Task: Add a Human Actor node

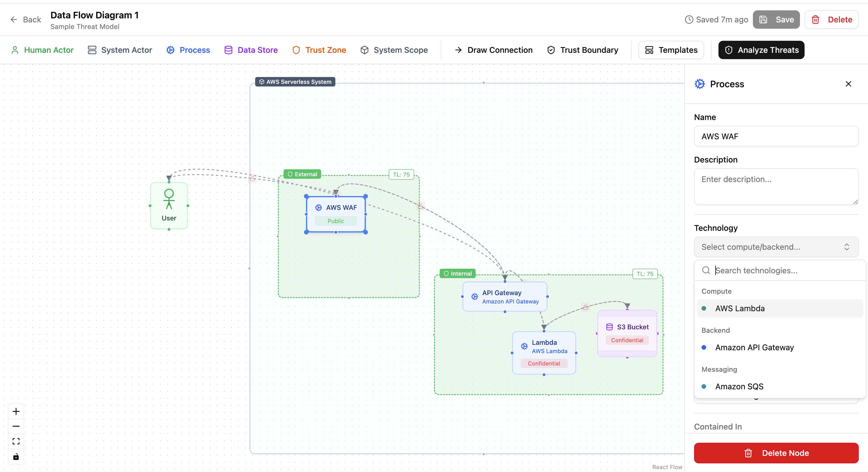Action: (42, 50)
